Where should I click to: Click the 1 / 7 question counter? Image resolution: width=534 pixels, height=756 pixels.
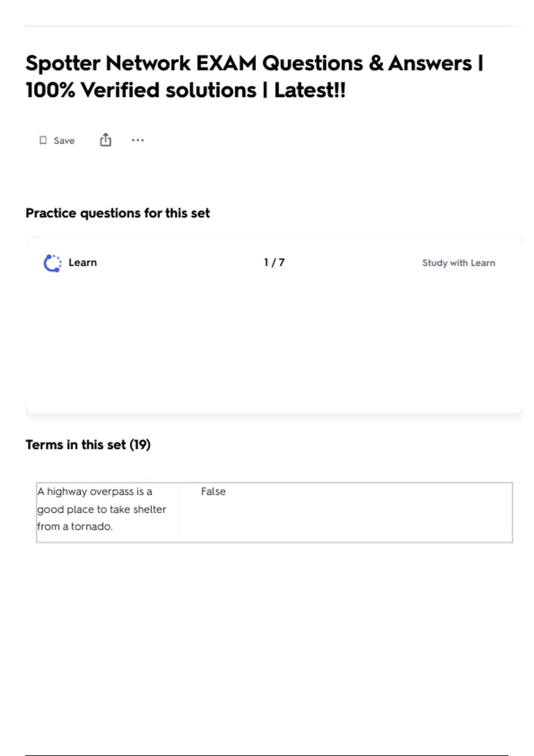pos(274,262)
